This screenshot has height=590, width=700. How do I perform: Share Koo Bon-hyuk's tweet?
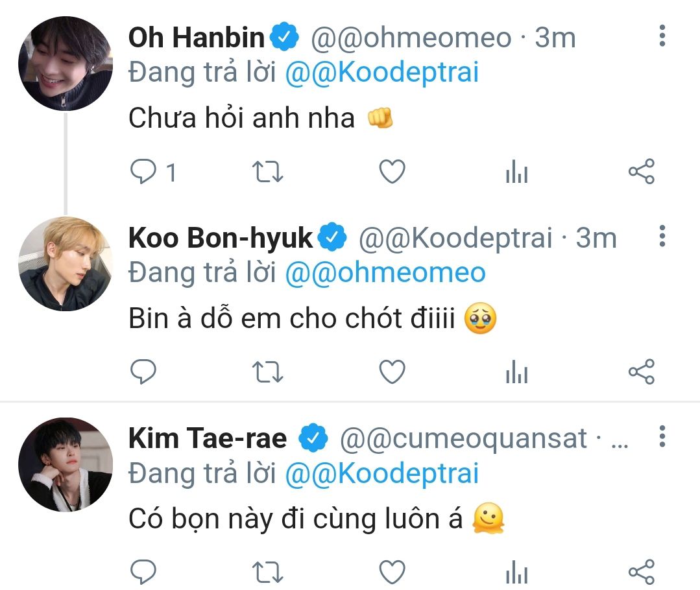[642, 372]
